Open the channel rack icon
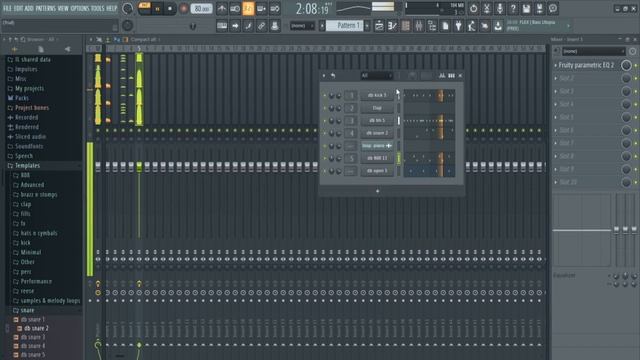 pyautogui.click(x=405, y=26)
